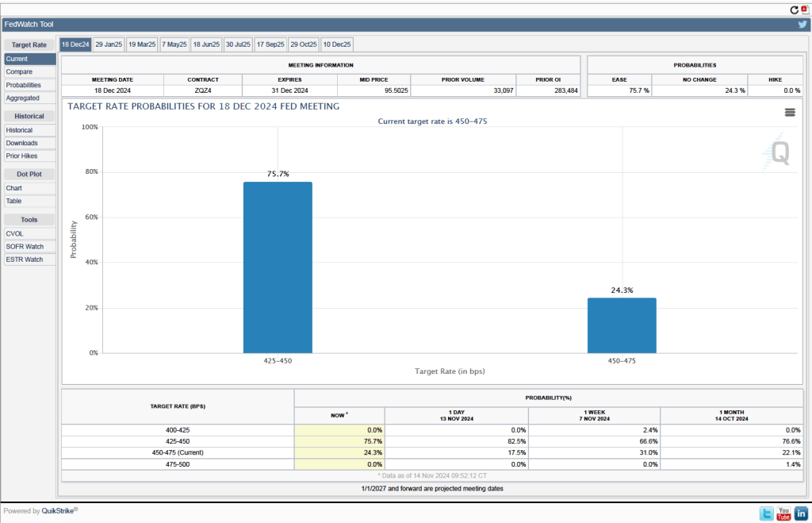This screenshot has width=812, height=523.
Task: Select the 19 Mar25 meeting tab
Action: tap(142, 44)
